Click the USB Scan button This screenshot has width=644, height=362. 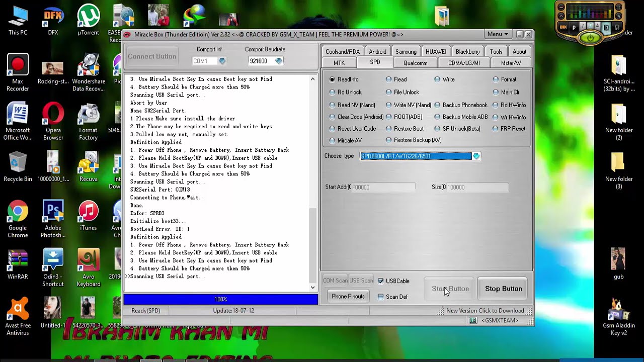(361, 281)
